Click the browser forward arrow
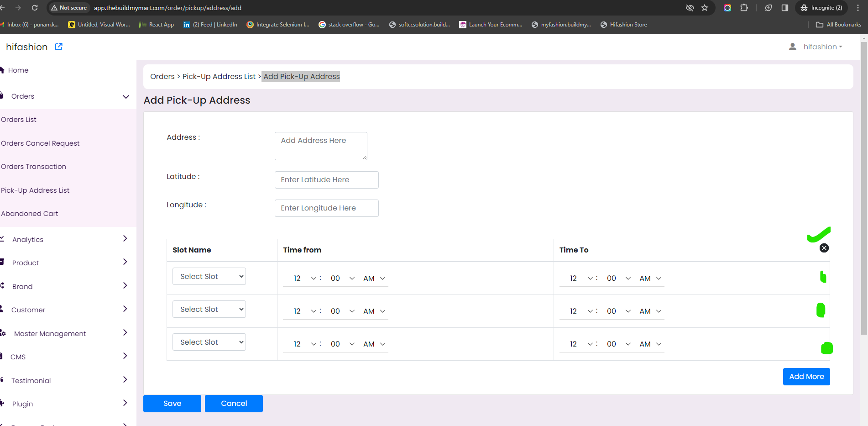This screenshot has height=426, width=868. click(18, 8)
